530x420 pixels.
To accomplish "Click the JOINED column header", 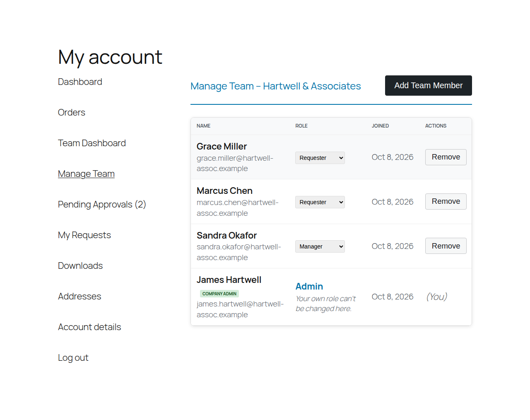I will pyautogui.click(x=380, y=126).
